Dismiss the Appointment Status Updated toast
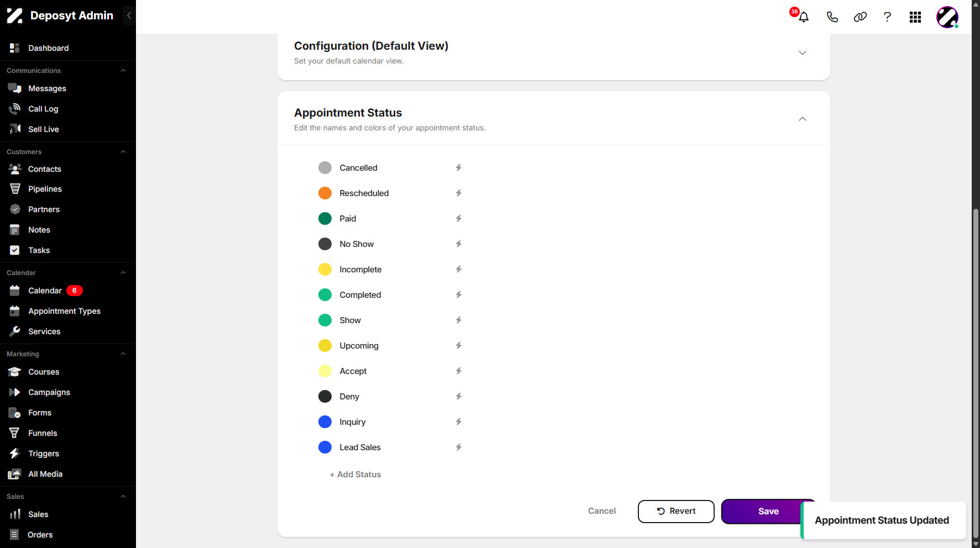This screenshot has height=548, width=980. tap(883, 520)
